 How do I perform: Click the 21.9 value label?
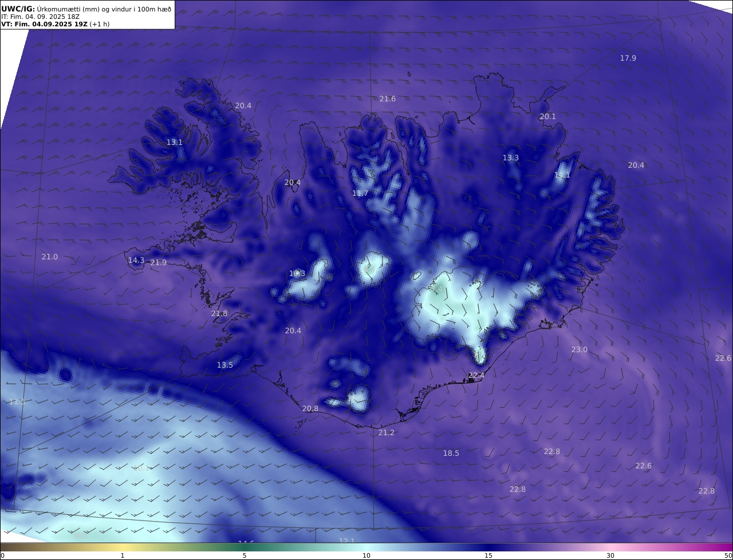pyautogui.click(x=159, y=262)
